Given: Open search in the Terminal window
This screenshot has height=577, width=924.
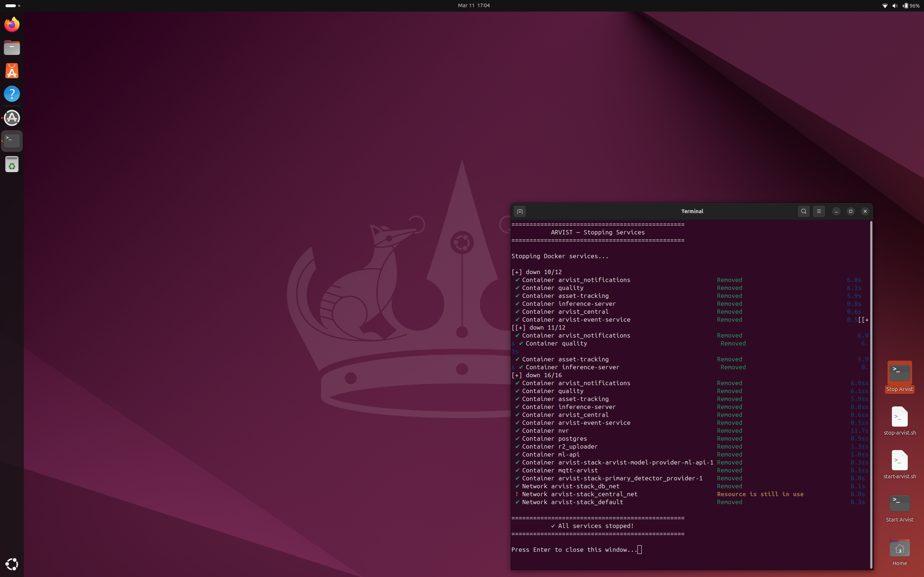Looking at the screenshot, I should pos(803,211).
